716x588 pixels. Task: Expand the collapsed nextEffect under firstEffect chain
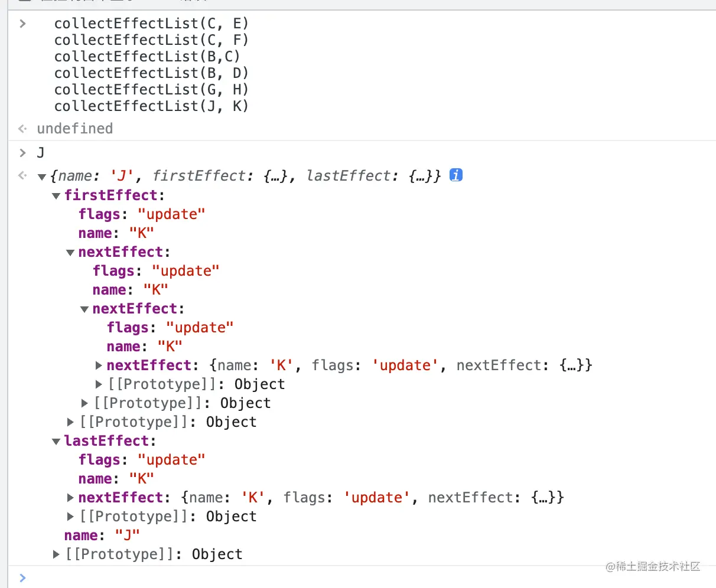click(99, 365)
